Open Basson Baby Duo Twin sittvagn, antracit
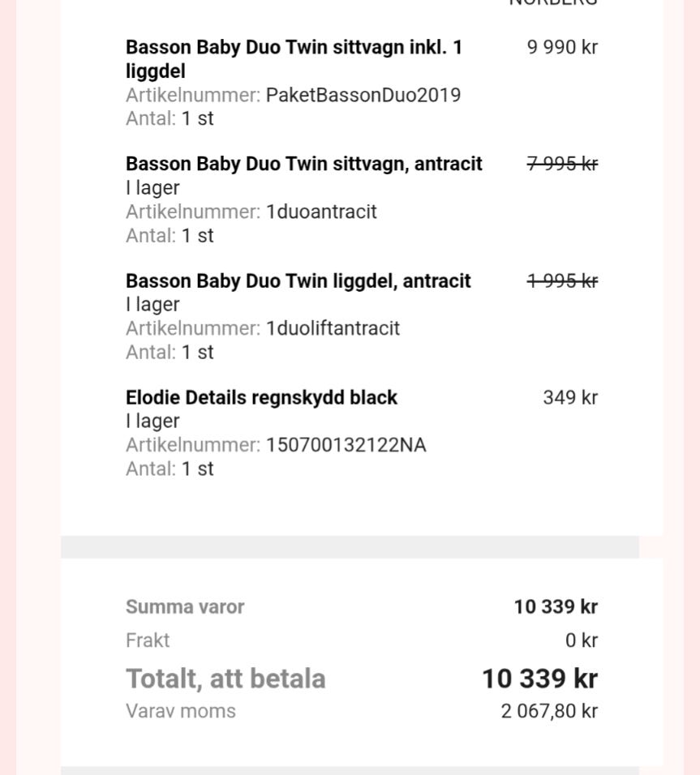 pyautogui.click(x=303, y=164)
